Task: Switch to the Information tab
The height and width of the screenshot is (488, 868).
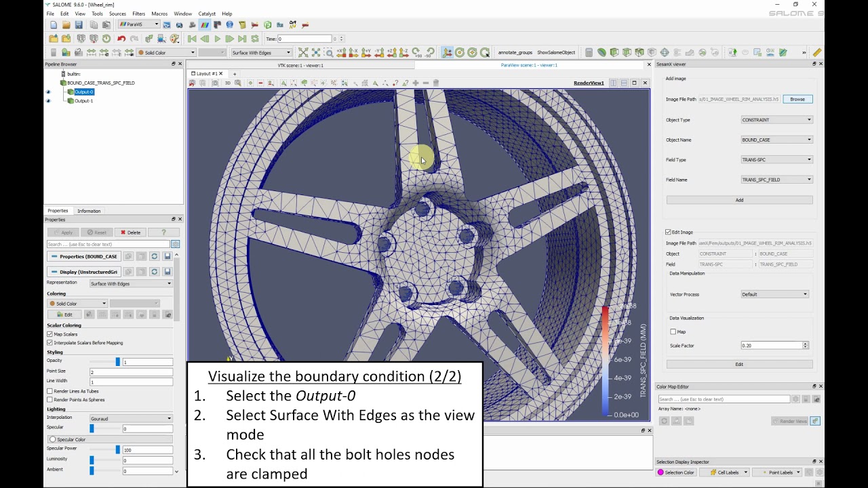Action: (89, 211)
